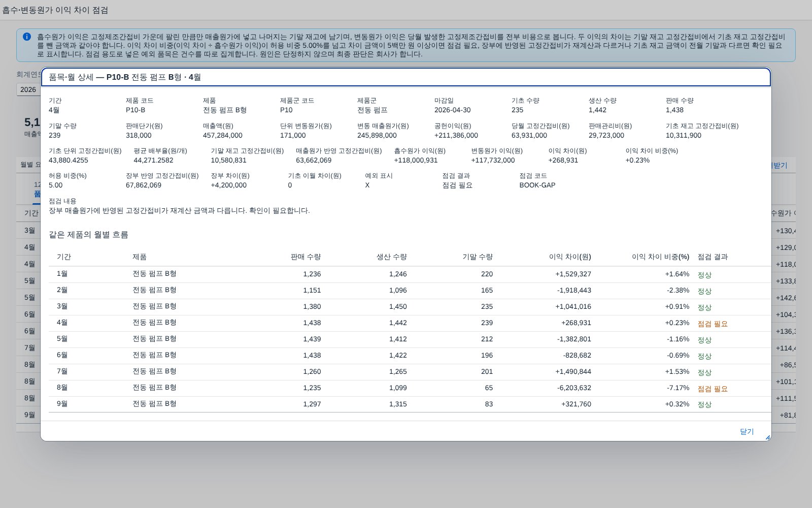Click the 9월 row in background page table
This screenshot has width=812, height=508.
29,415
